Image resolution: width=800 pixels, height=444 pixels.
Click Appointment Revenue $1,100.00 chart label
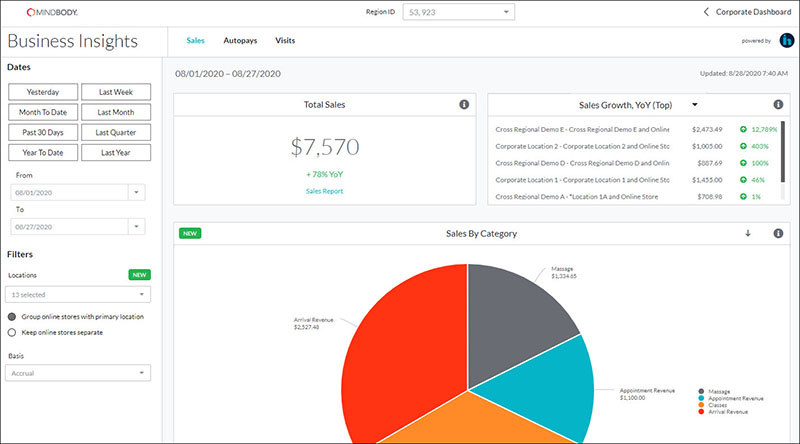647,394
